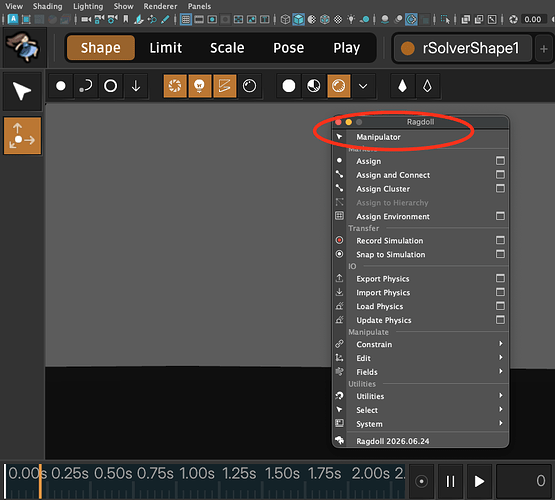This screenshot has height=500, width=555.
Task: Click the Ragdoll character logo icon
Action: tap(23, 47)
